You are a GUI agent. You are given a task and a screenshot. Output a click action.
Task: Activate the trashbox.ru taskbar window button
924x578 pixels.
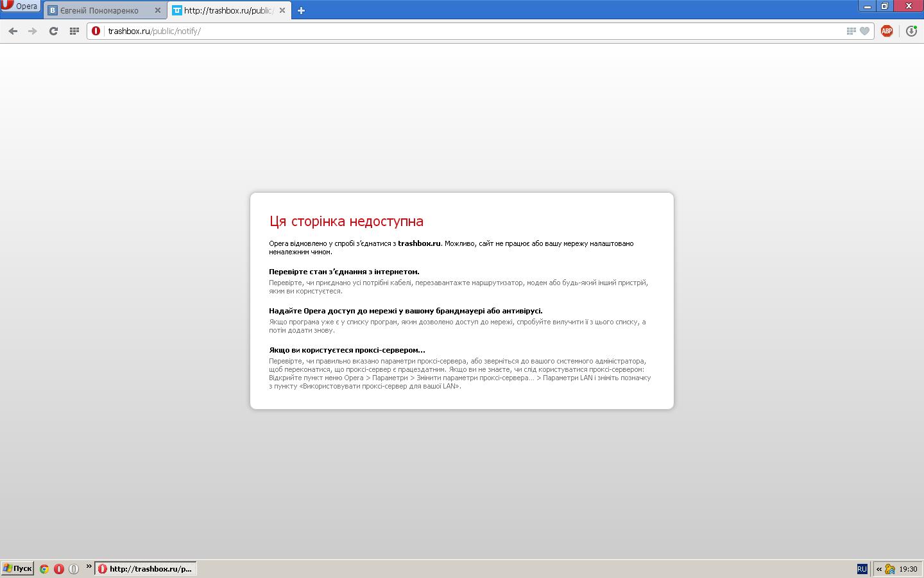pos(146,568)
